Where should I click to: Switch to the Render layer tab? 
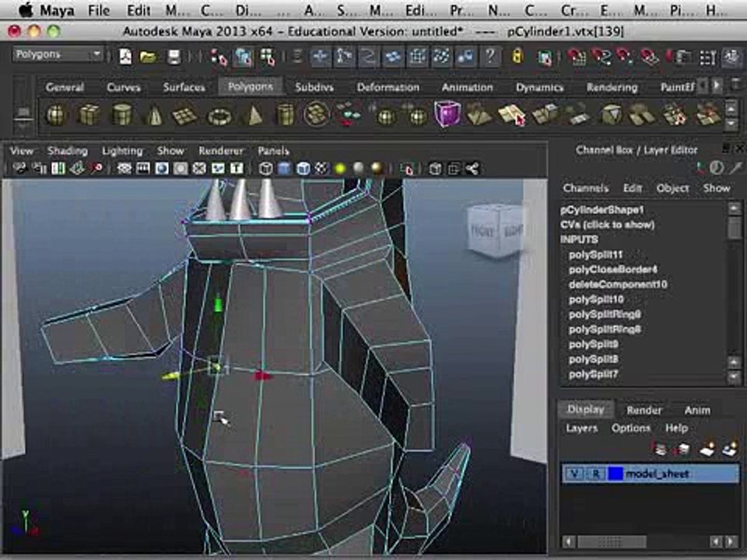[x=644, y=410]
